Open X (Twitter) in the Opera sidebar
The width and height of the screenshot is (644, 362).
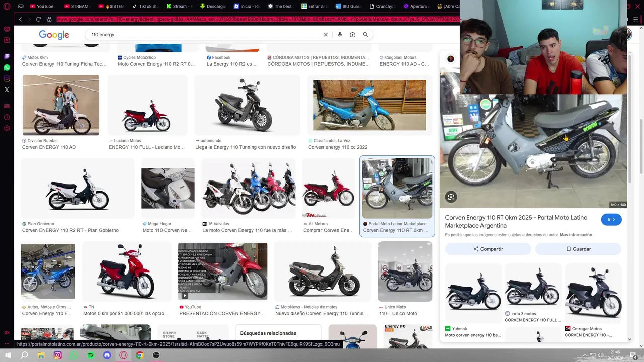tap(7, 89)
